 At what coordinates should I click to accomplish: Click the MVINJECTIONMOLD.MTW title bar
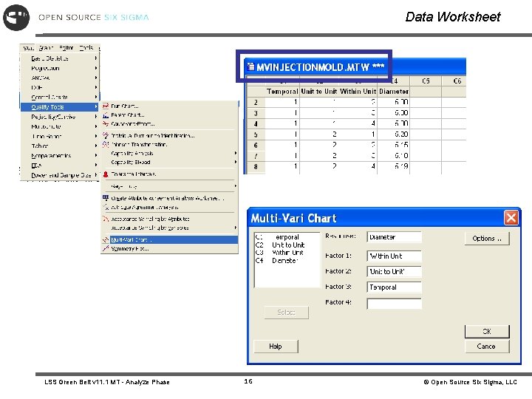coord(355,66)
